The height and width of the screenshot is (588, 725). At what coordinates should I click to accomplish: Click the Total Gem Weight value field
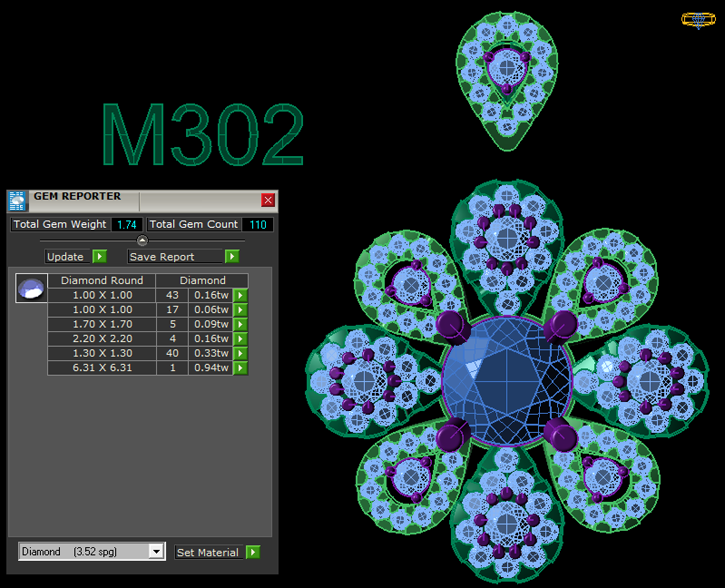tap(127, 225)
